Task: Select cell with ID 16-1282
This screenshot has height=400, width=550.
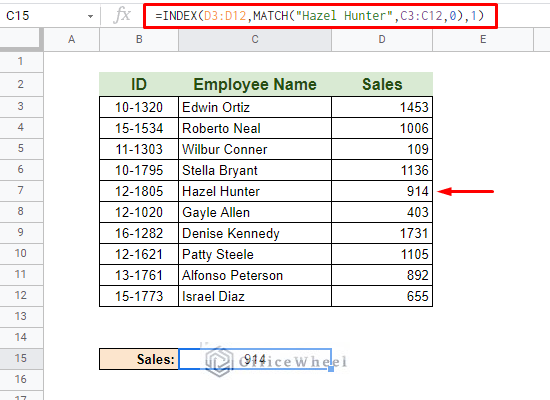Action: point(139,233)
